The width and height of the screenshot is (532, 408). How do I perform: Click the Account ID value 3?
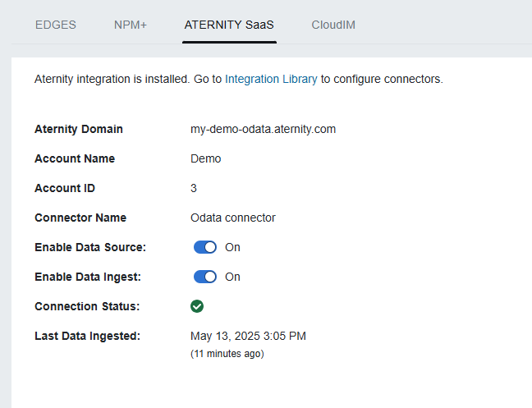pos(194,188)
